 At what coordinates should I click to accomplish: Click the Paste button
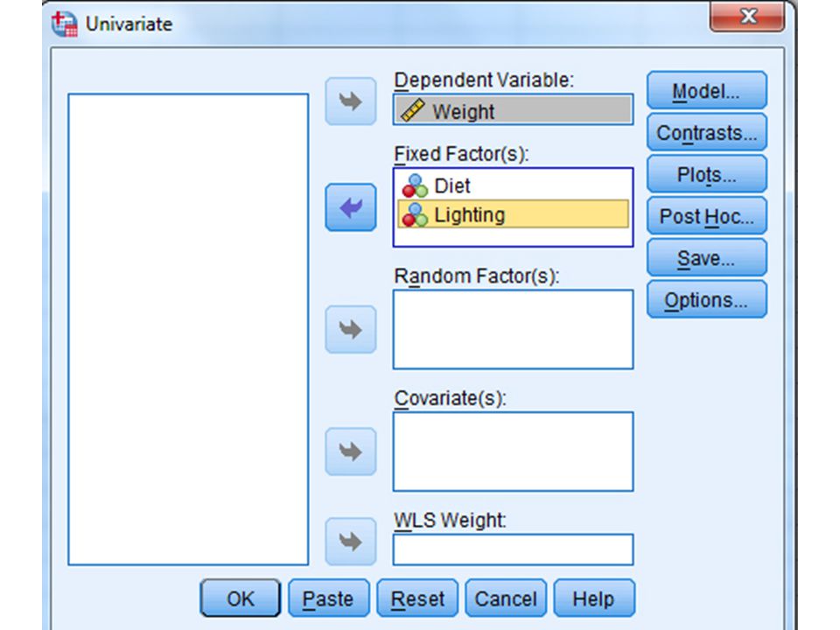pos(328,598)
